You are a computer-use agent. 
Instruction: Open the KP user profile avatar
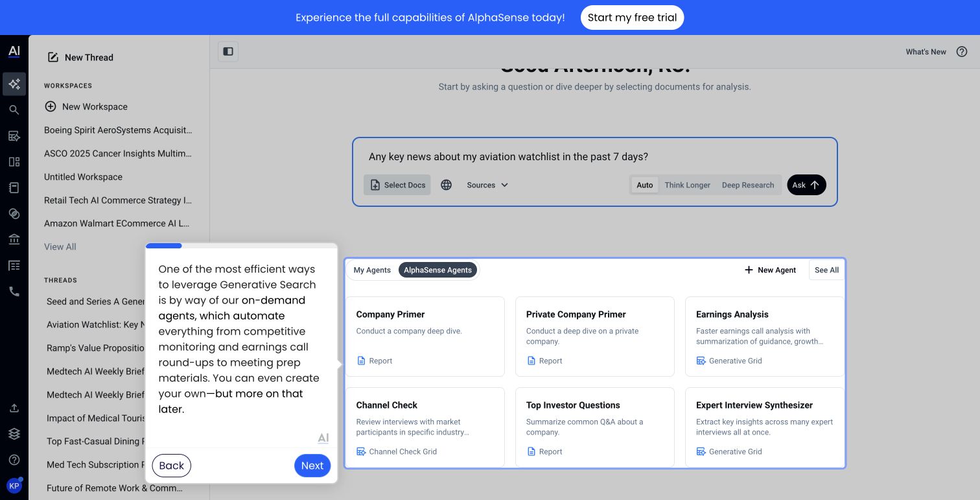pos(14,485)
